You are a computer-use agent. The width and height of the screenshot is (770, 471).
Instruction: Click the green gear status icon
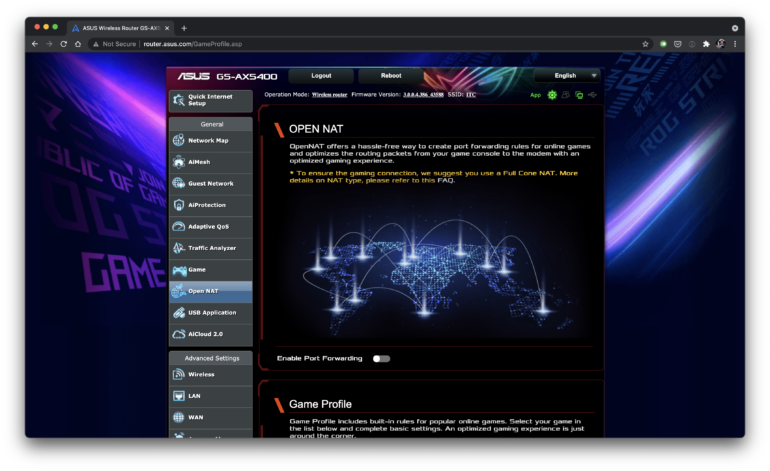pos(552,95)
